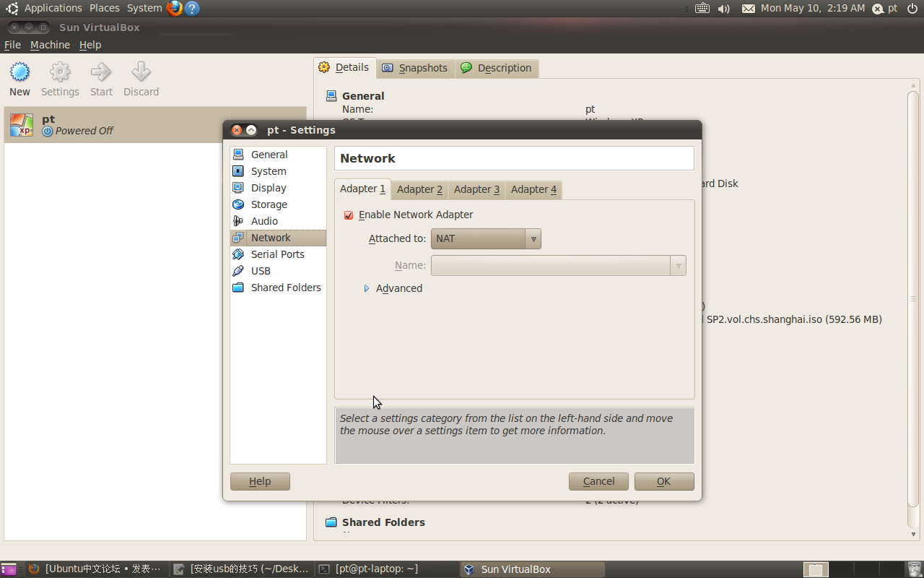Expand the Advanced network options
The image size is (924, 578).
393,288
